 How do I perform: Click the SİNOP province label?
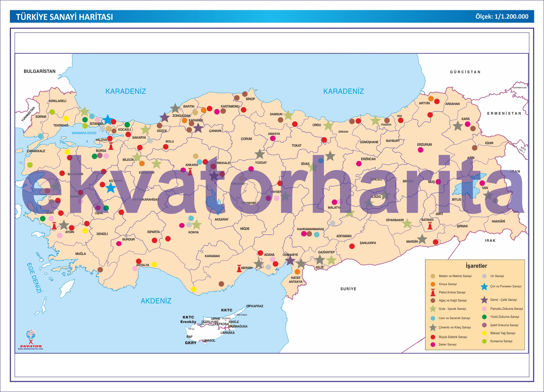click(x=250, y=99)
